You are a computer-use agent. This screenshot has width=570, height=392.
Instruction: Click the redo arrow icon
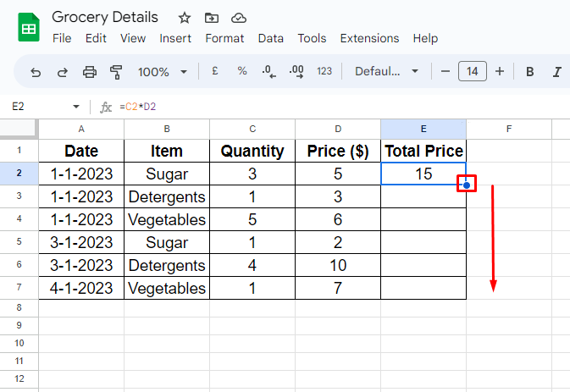pyautogui.click(x=63, y=72)
